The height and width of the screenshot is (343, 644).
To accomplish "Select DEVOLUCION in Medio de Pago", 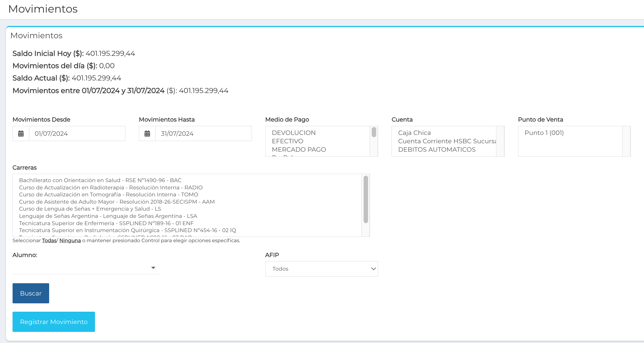I will (x=294, y=133).
